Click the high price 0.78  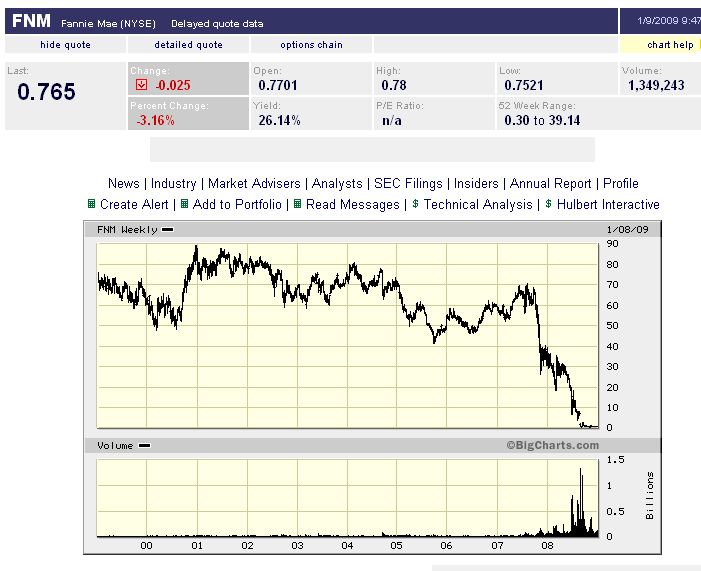coord(394,85)
